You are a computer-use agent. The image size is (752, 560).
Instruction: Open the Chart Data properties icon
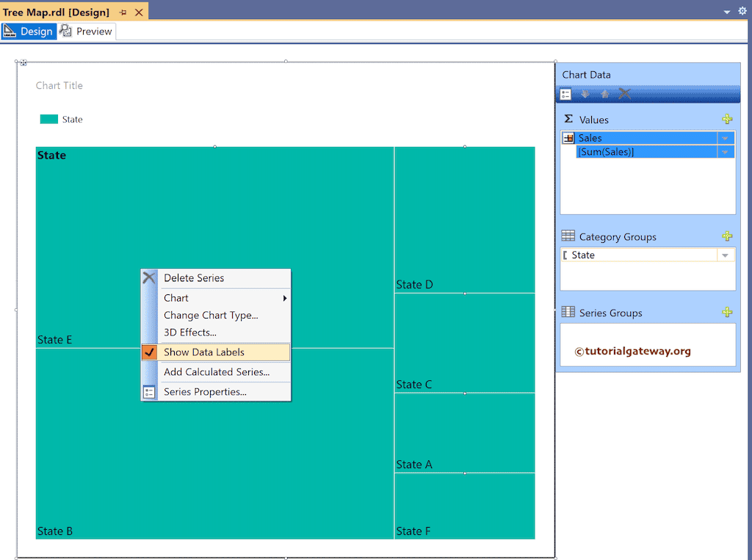(565, 94)
